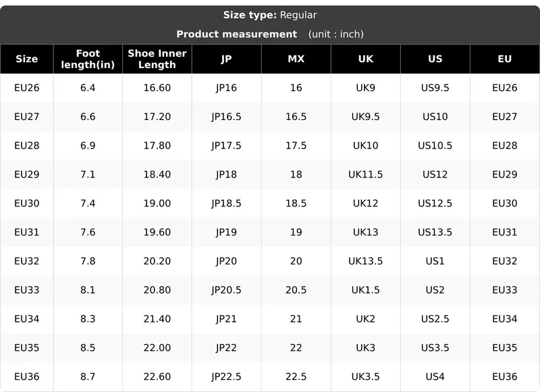Select the UK column header
540x392 pixels.
365,59
